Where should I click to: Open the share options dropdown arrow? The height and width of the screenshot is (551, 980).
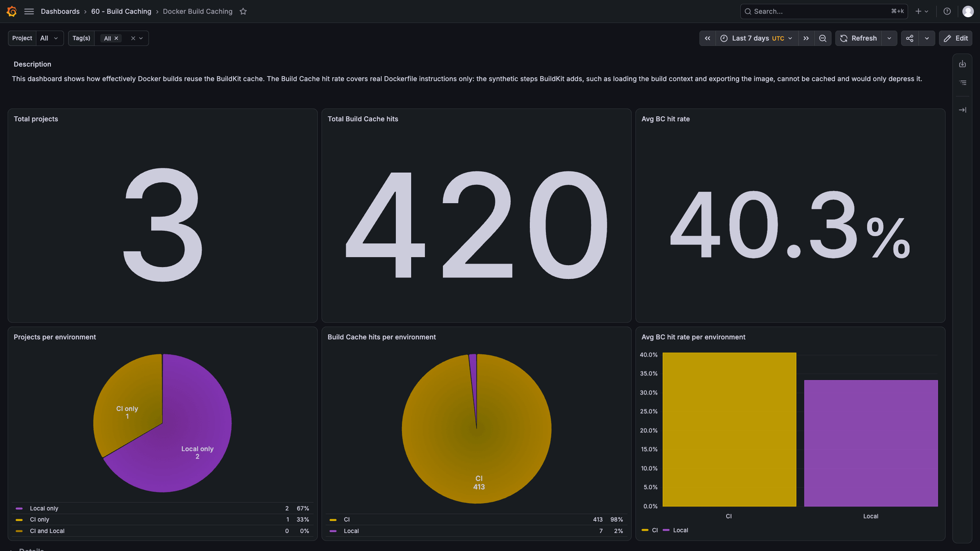[927, 38]
